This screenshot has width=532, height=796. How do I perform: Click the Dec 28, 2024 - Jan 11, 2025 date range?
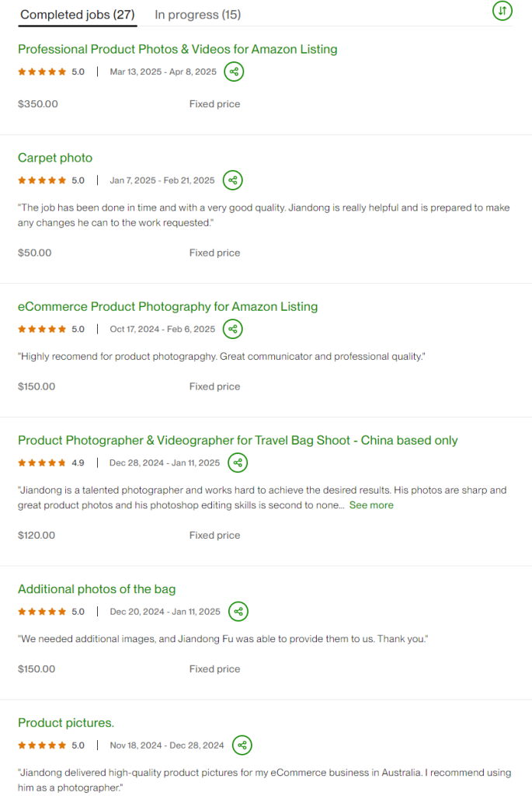tap(165, 463)
